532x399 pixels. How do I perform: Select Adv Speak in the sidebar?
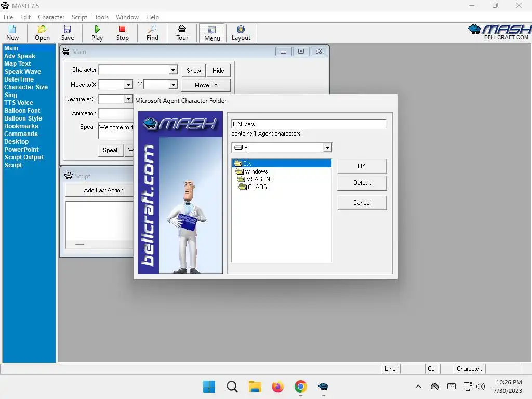pos(20,56)
